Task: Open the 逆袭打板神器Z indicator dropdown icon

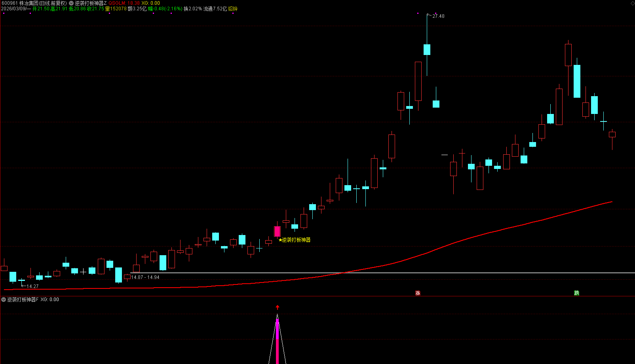Action: 71,3
